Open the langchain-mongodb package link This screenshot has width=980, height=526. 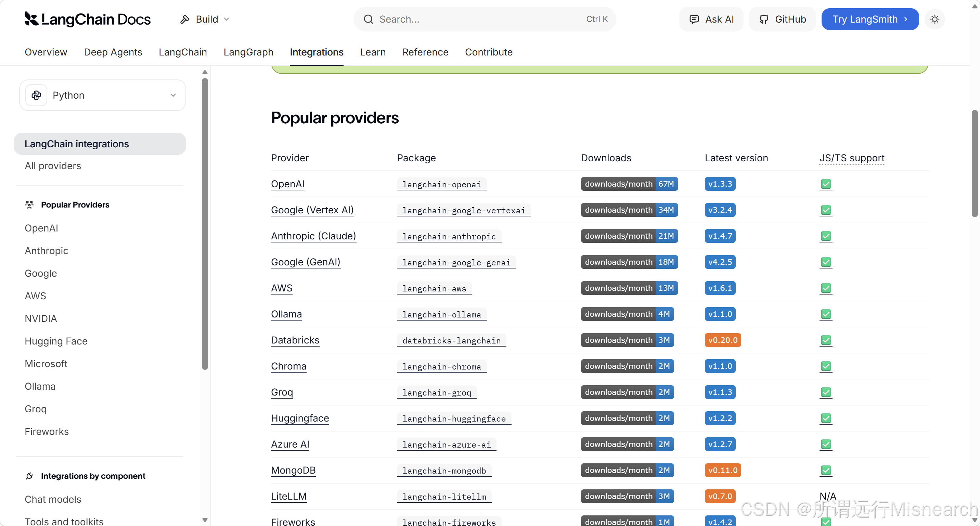point(444,471)
